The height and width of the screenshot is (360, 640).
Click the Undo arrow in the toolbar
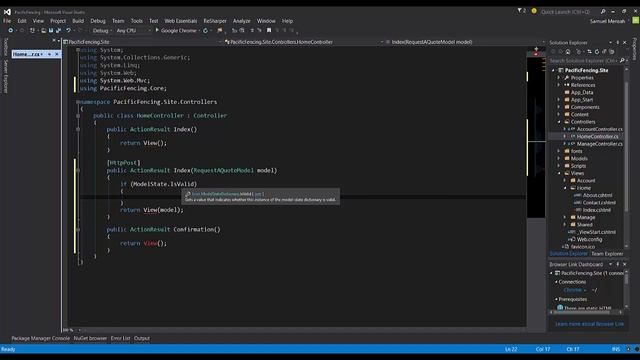click(x=69, y=31)
